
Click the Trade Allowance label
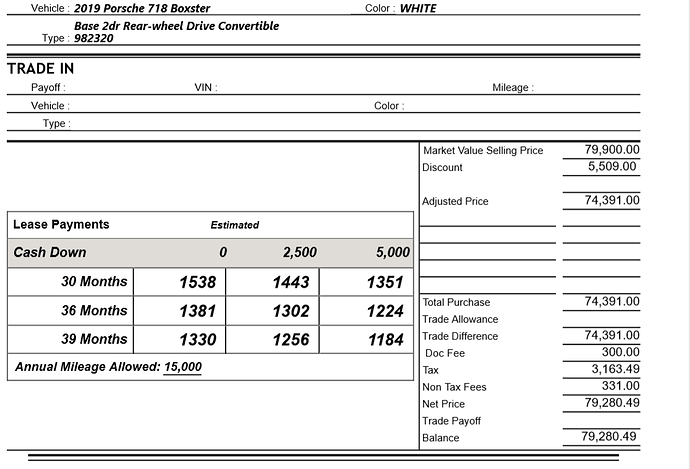point(460,319)
